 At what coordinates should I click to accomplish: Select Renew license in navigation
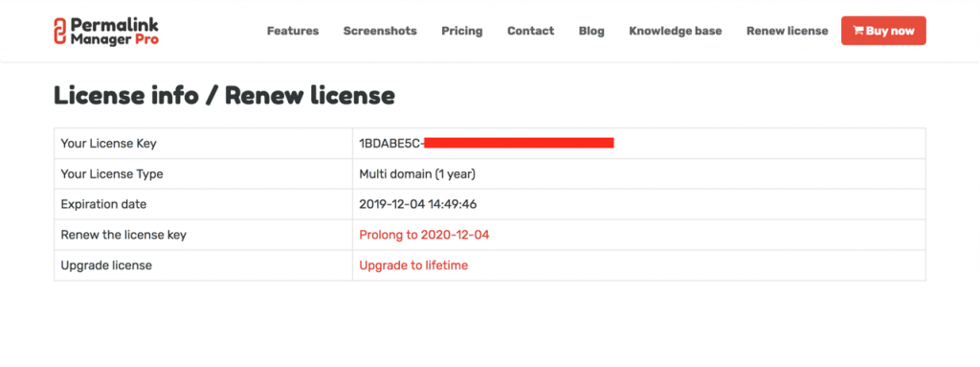[787, 31]
